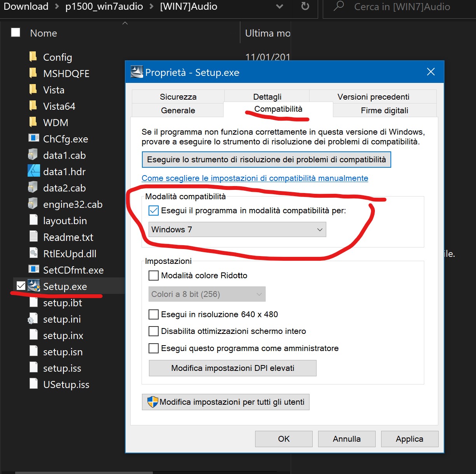Open the Windows 7 compatibility dropdown

pos(237,230)
